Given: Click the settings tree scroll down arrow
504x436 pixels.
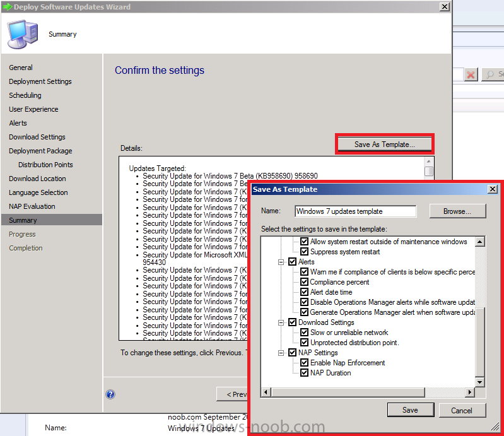Looking at the screenshot, I should 479,382.
